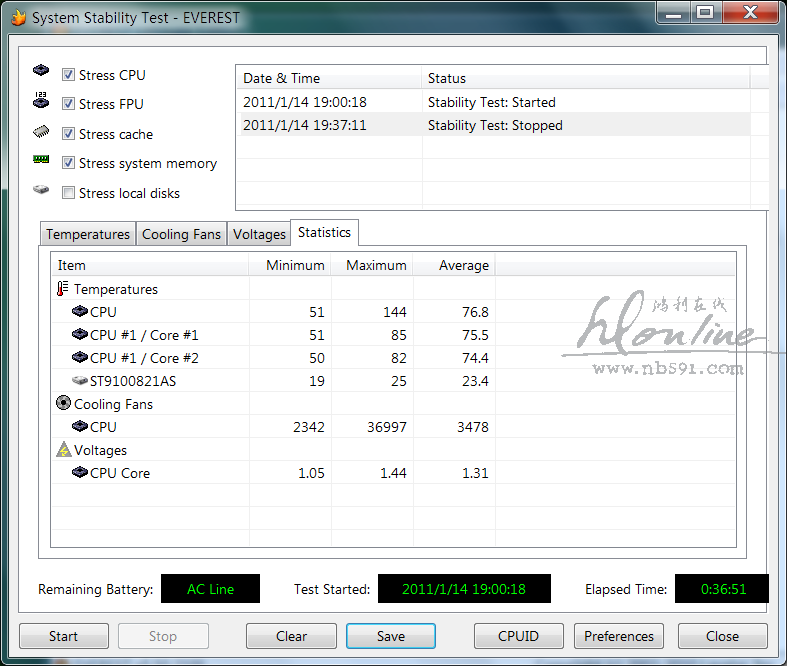Click the Save button
Screen dimensions: 787x666
point(391,636)
